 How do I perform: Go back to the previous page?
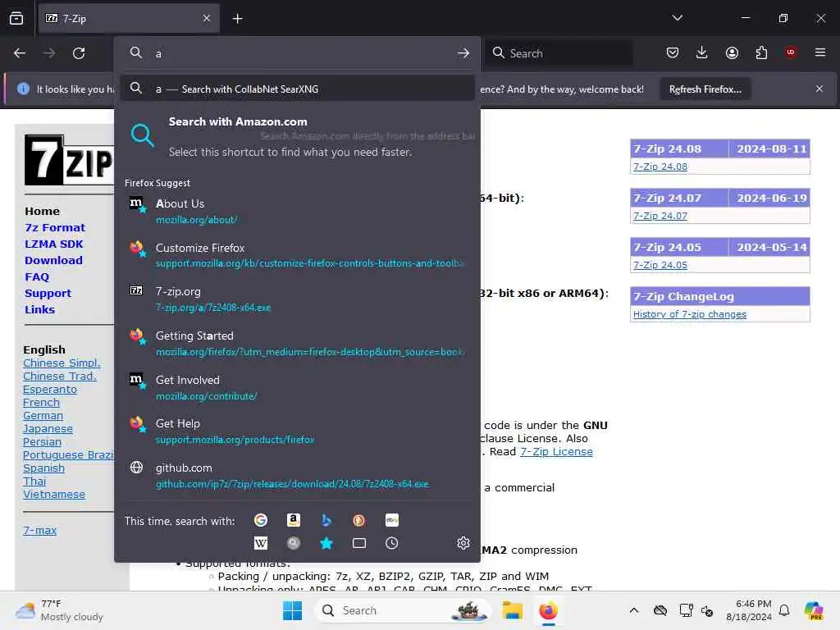20,53
